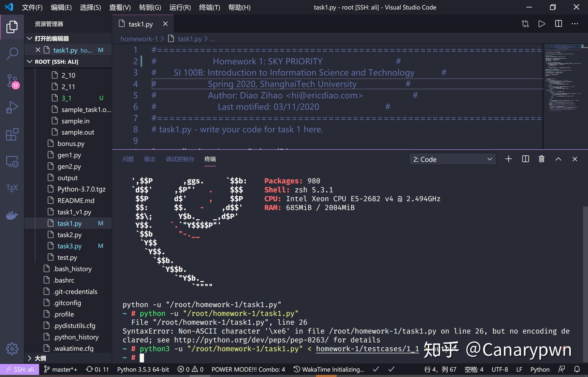
Task: Open the 终端(T) menu
Action: [x=209, y=7]
